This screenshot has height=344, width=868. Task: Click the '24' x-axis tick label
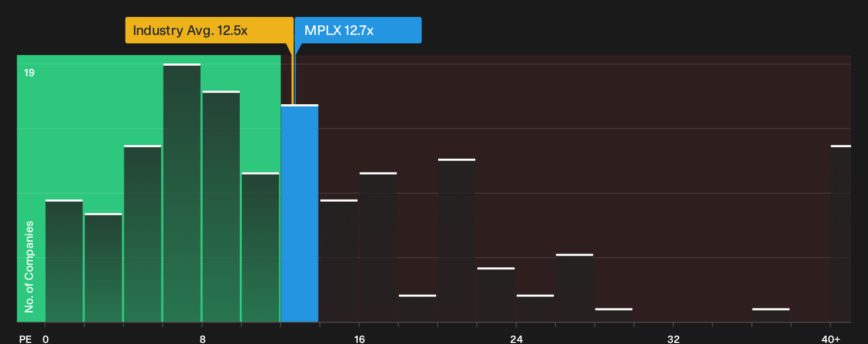pos(516,339)
